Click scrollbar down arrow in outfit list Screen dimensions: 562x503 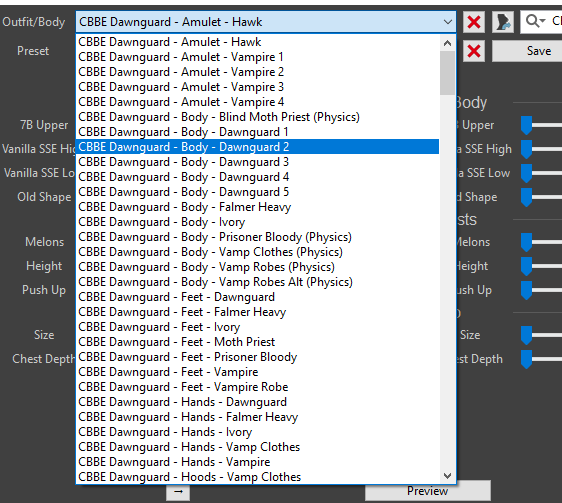(x=447, y=476)
